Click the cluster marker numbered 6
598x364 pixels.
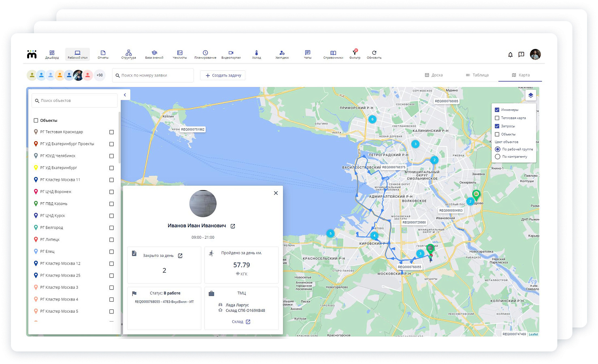(372, 119)
